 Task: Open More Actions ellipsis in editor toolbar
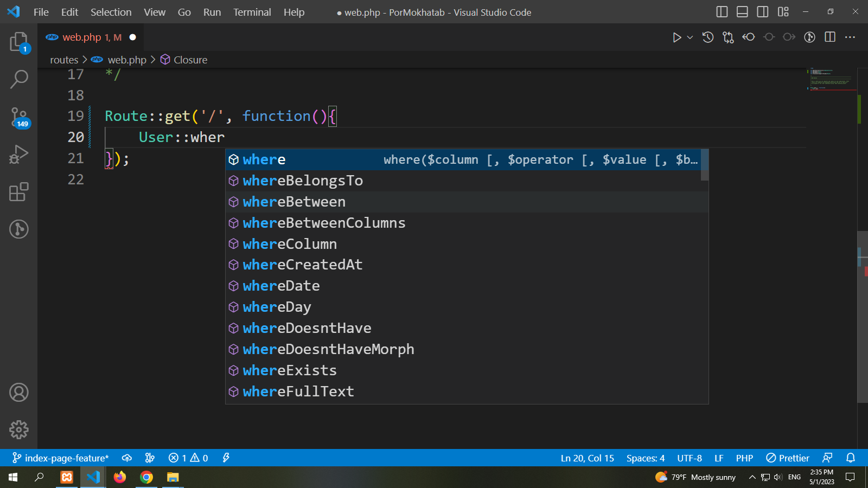[x=850, y=37]
